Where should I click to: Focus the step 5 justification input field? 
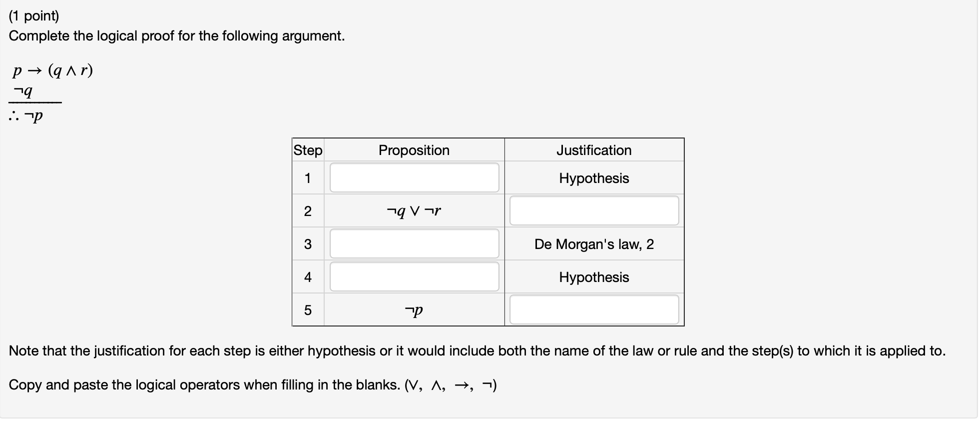pos(594,309)
